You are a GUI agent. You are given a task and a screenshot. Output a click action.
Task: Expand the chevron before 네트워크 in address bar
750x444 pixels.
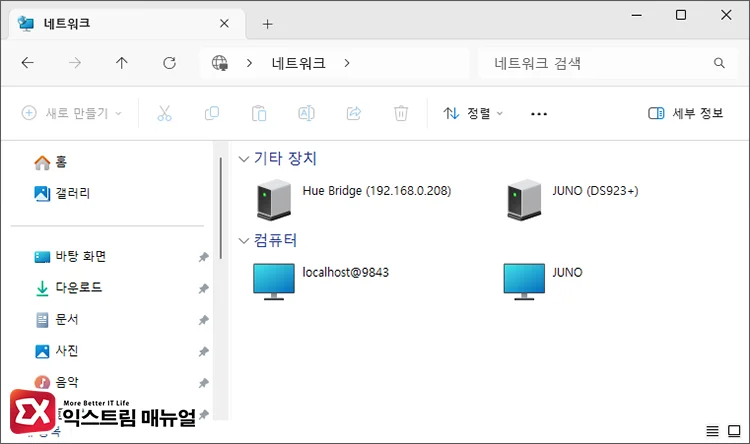point(249,63)
